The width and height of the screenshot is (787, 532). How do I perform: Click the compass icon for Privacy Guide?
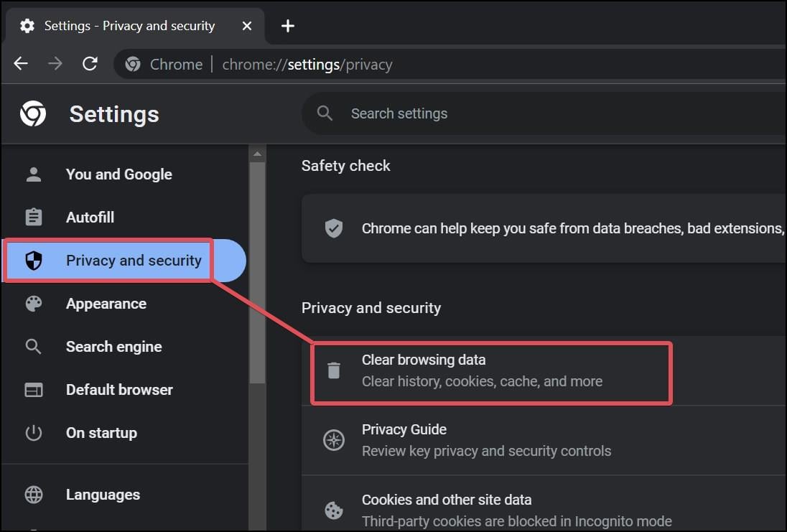334,440
